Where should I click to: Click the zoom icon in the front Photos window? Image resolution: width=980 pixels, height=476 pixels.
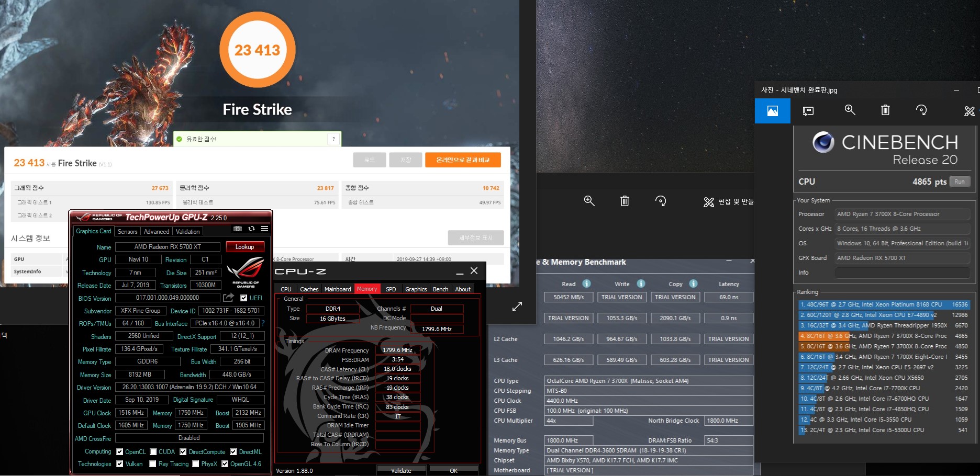pyautogui.click(x=850, y=110)
